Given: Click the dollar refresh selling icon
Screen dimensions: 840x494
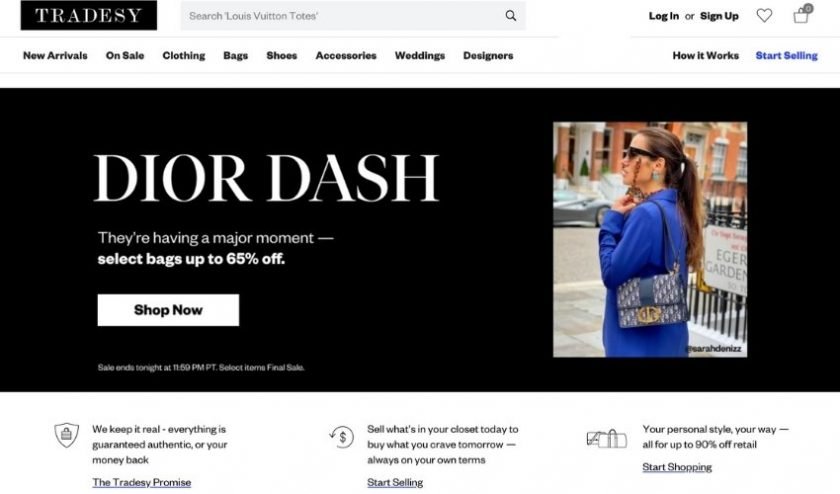Looking at the screenshot, I should click(342, 437).
